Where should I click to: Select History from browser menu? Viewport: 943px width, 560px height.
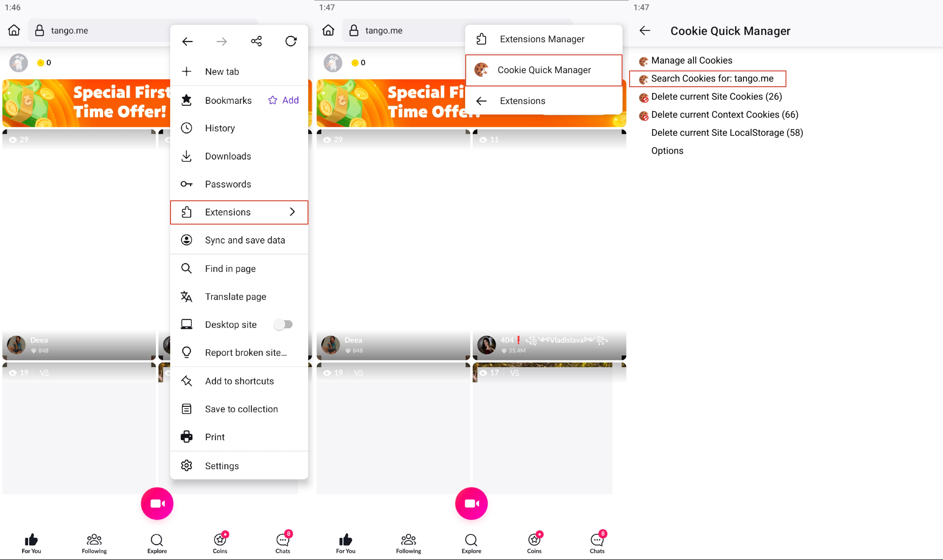(220, 128)
